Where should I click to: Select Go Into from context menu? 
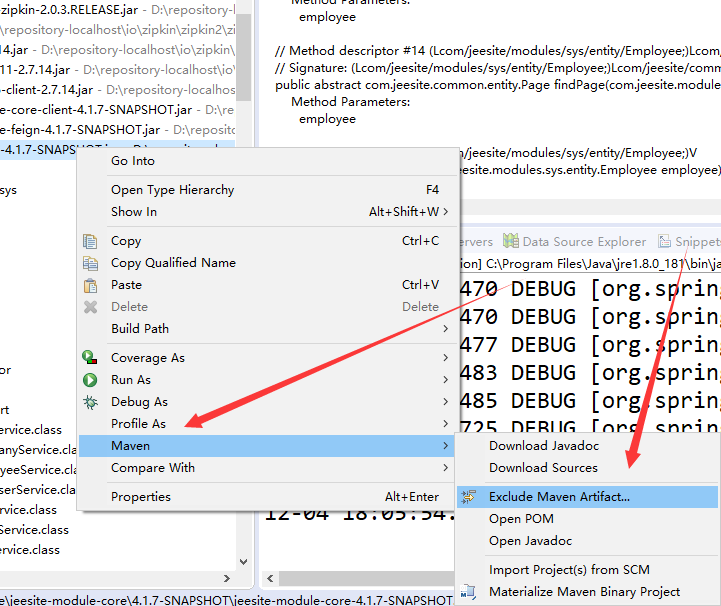(269, 161)
